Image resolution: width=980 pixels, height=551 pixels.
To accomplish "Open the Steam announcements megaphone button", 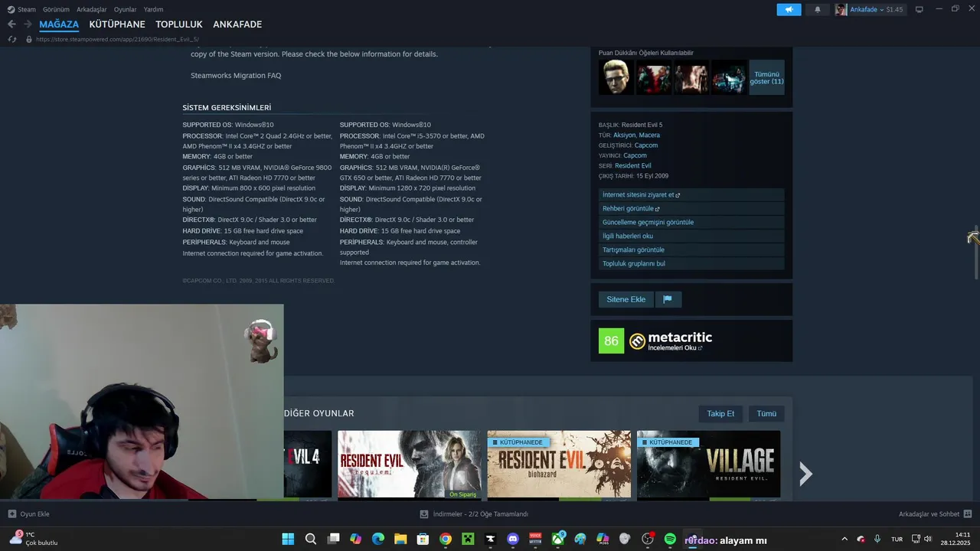I will click(x=789, y=9).
